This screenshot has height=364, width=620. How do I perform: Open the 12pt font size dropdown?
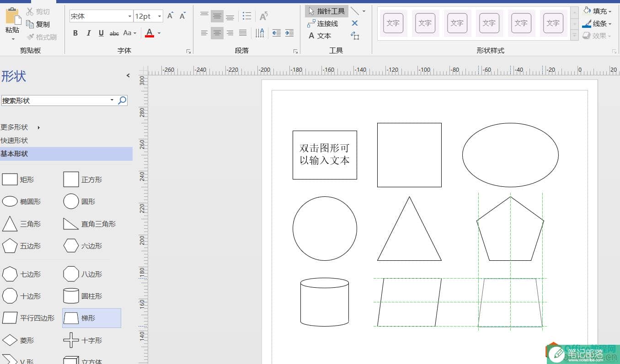(160, 16)
